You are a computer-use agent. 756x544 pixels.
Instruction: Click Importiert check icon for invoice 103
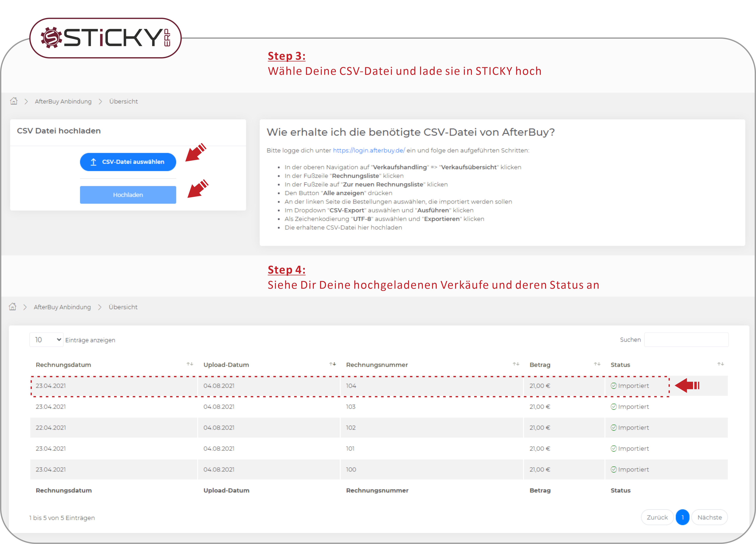coord(614,407)
